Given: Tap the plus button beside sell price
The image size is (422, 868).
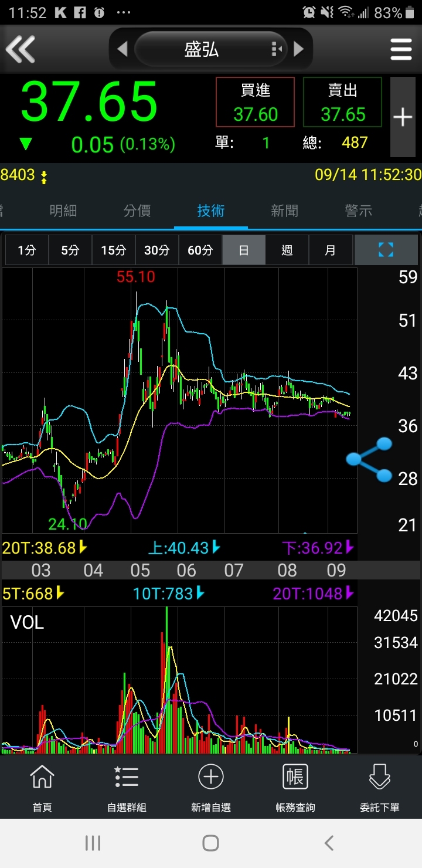Looking at the screenshot, I should 403,117.
